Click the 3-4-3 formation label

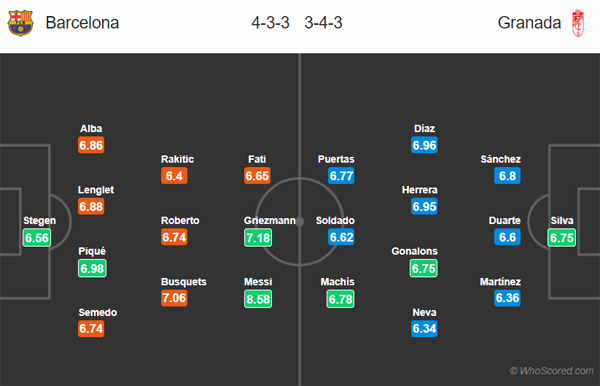click(x=323, y=23)
